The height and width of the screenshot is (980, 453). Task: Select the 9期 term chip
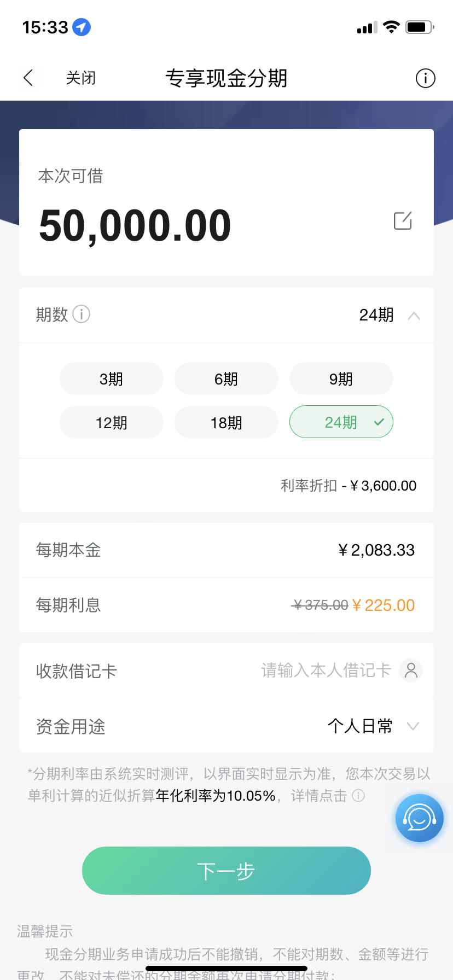coord(341,378)
